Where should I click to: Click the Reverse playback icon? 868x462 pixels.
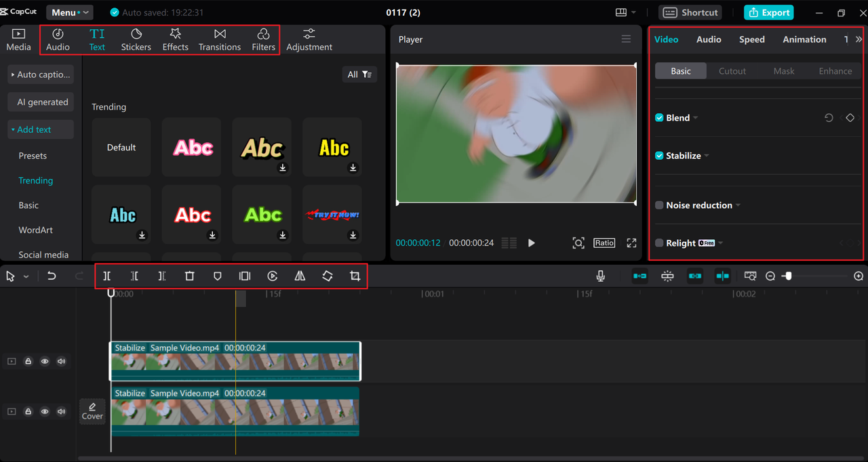273,276
